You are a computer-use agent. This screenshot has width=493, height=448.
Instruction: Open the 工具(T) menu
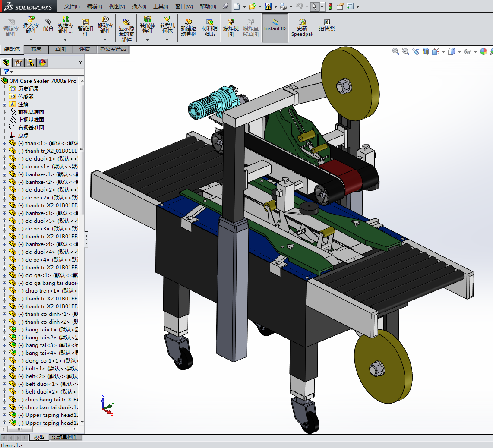point(161,6)
